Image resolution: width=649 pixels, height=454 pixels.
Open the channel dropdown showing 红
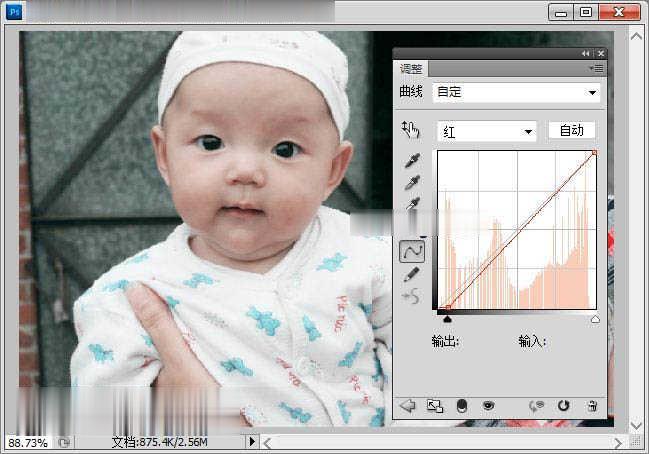[487, 132]
